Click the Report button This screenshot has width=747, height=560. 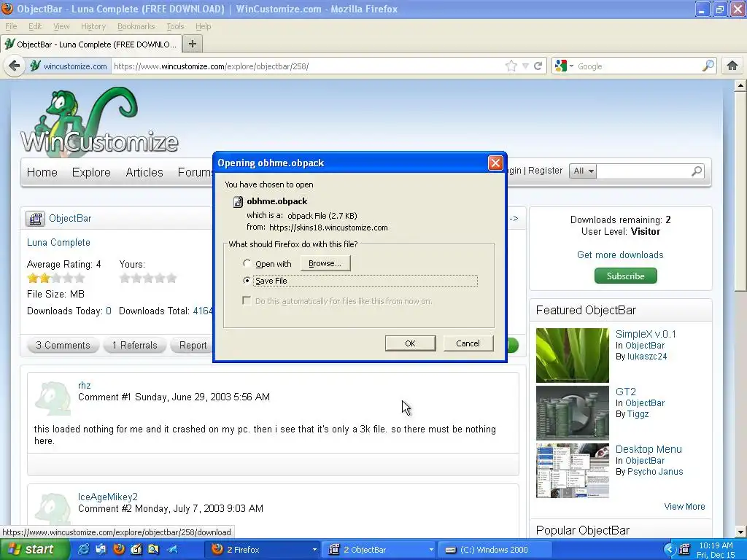click(x=193, y=345)
